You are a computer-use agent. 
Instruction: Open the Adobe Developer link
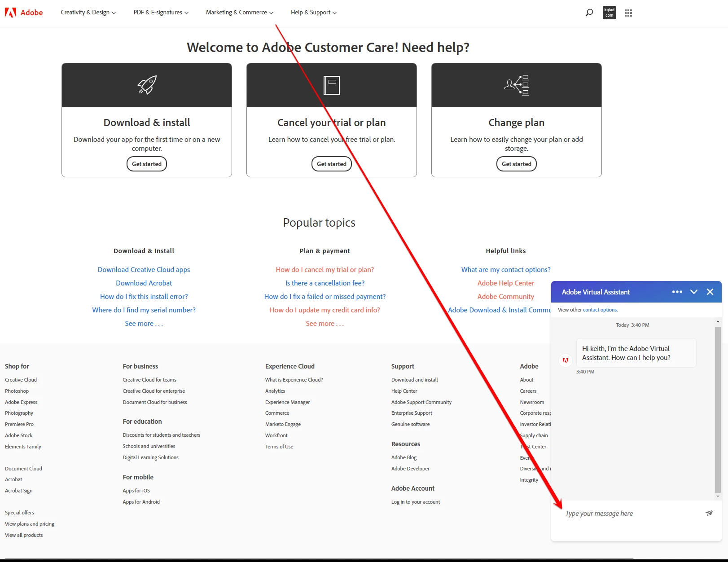click(411, 469)
